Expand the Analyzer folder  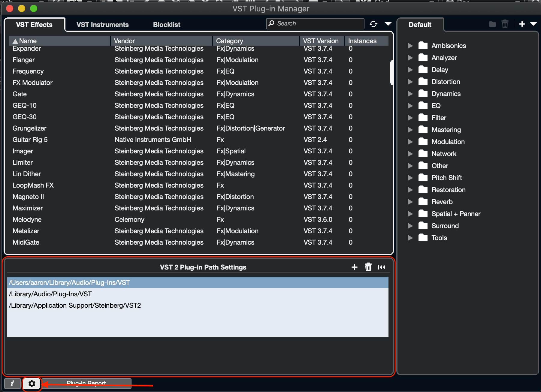[410, 58]
